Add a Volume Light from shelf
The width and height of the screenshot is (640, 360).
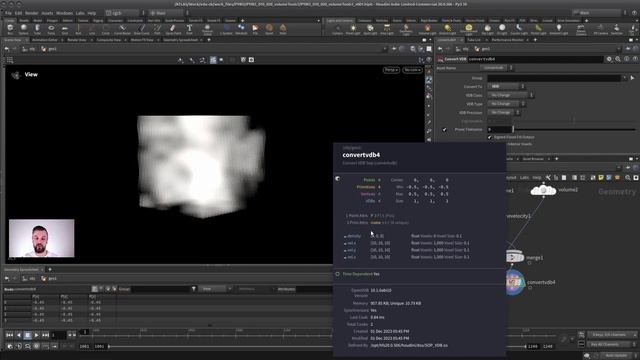(x=427, y=29)
